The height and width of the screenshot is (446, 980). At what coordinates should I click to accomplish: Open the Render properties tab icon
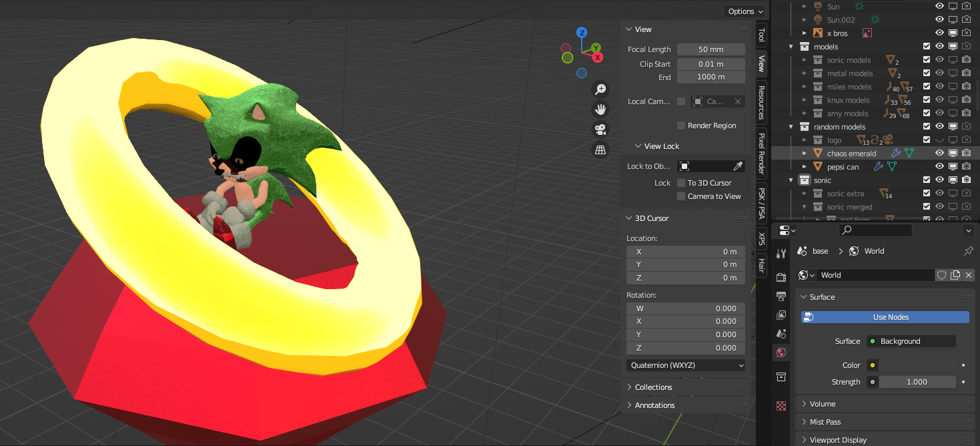(781, 277)
